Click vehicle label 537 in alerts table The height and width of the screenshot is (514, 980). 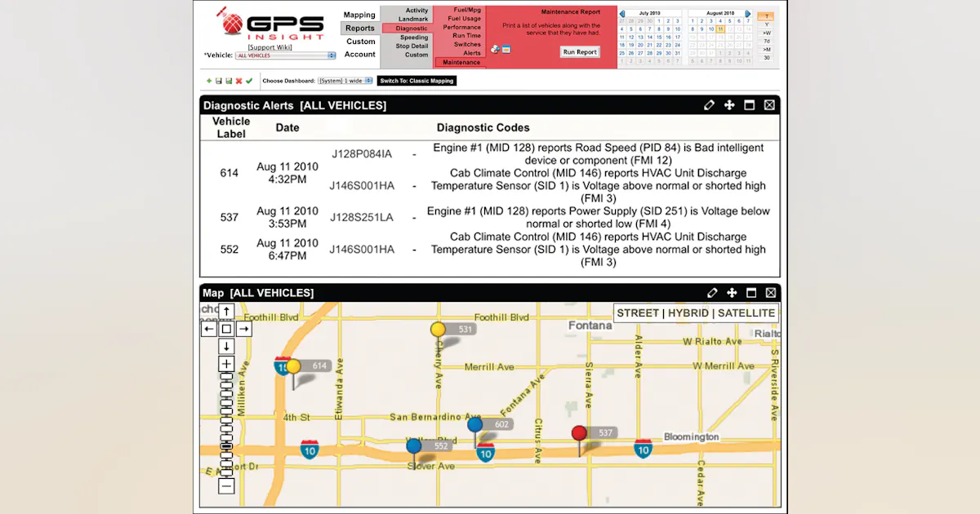229,217
